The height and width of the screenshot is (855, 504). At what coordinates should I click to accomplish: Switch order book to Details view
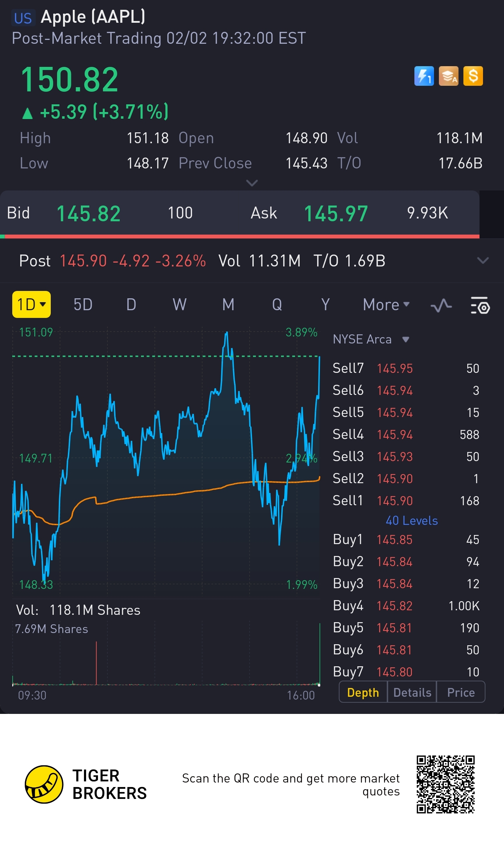(412, 692)
